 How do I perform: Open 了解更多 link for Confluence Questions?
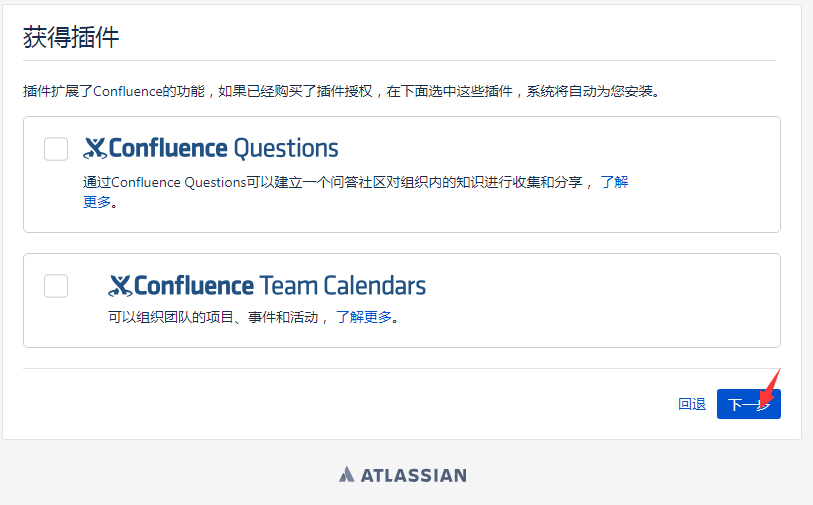tap(614, 182)
